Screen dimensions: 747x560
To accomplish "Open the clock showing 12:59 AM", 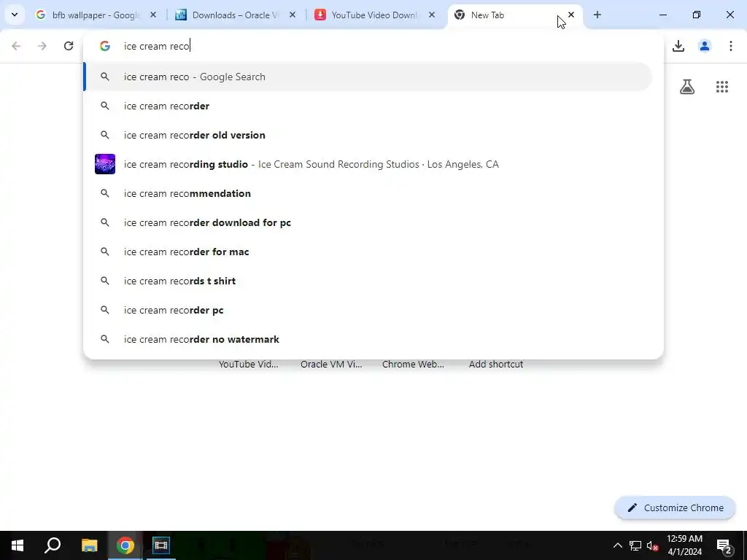I will 684,545.
